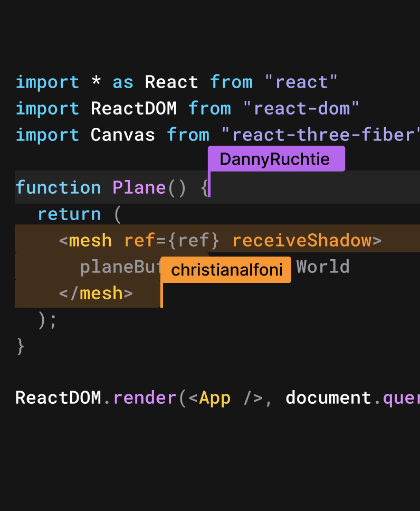Click the render method call
Image resolution: width=420 pixels, height=511 pixels.
144,398
